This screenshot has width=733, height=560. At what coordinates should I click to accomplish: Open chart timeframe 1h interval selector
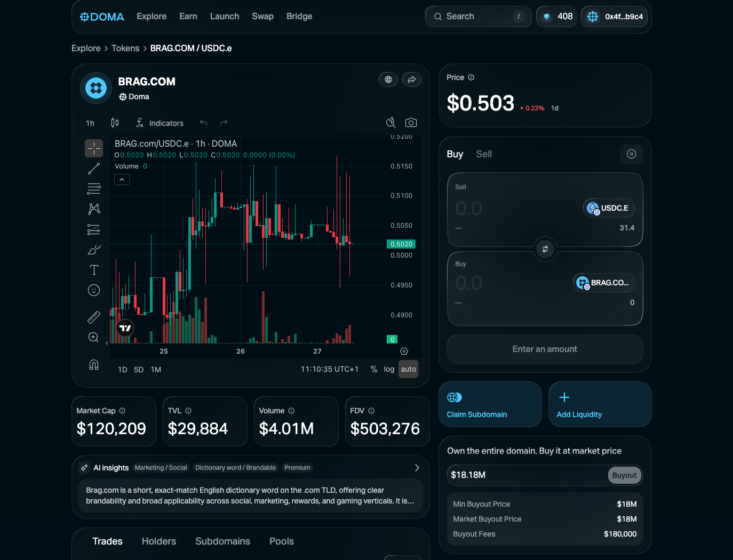(90, 123)
